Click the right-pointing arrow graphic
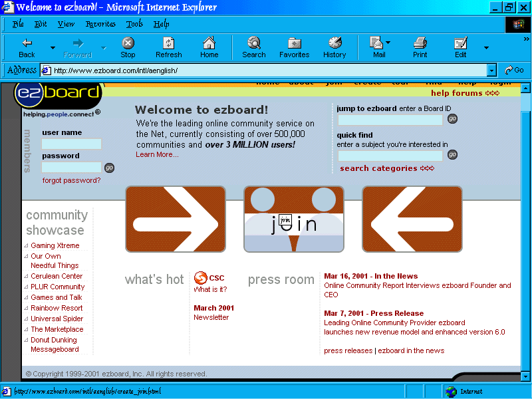532x399 pixels. 176,219
